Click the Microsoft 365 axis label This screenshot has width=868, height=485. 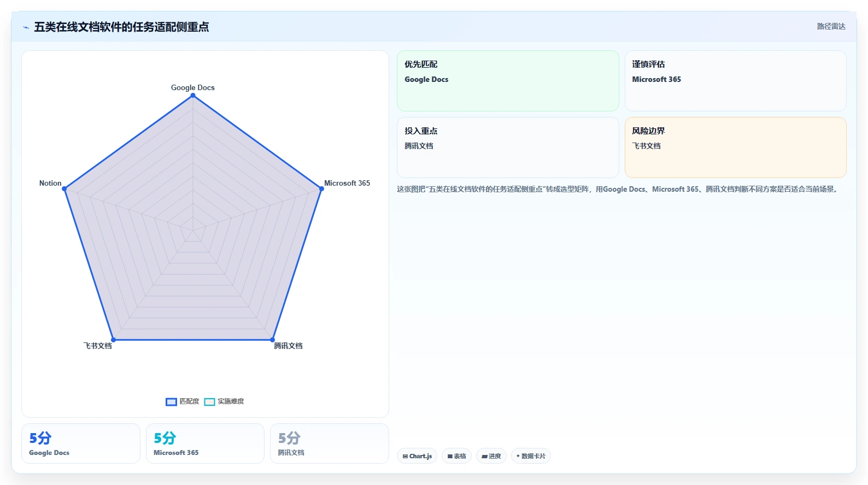click(x=347, y=183)
